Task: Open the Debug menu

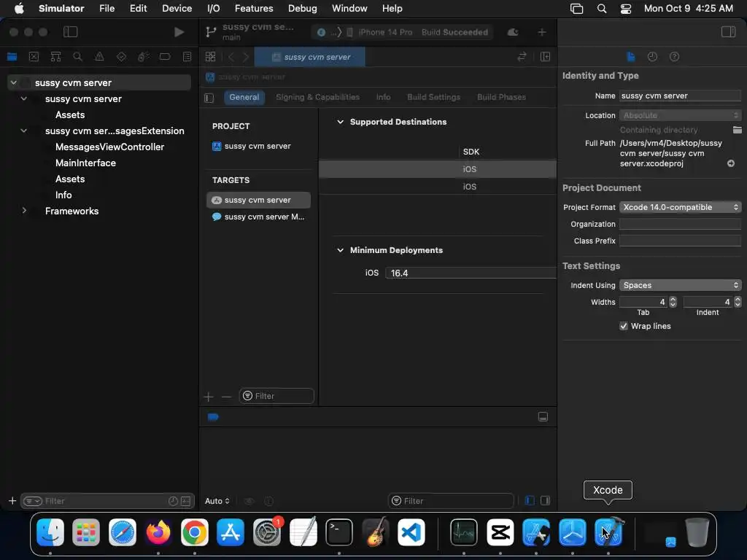Action: click(x=303, y=9)
